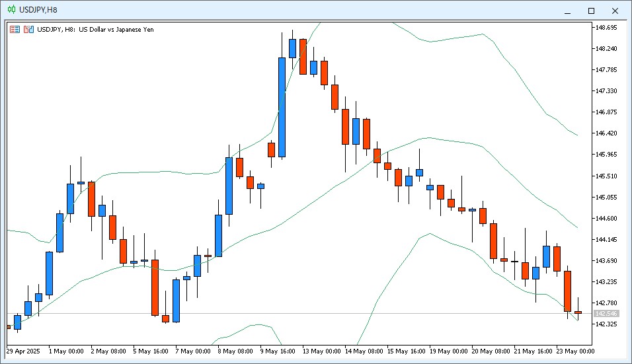Click the '15 May 16:00' time axis label
The width and height of the screenshot is (632, 364).
(407, 351)
